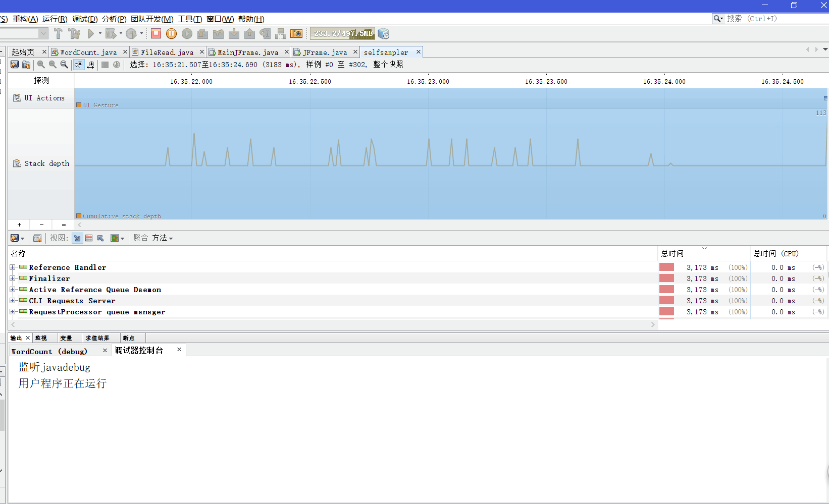This screenshot has height=504, width=829.
Task: Open the Debug (调试) menu
Action: [85, 19]
